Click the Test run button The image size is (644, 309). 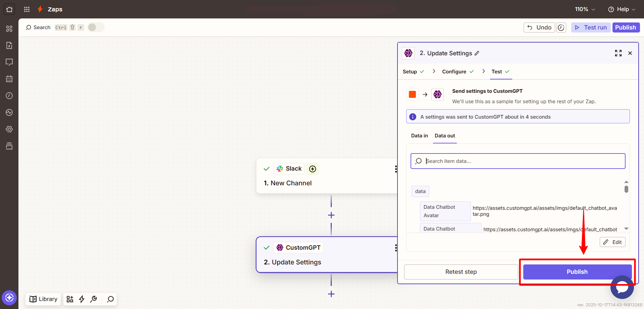[x=591, y=27]
